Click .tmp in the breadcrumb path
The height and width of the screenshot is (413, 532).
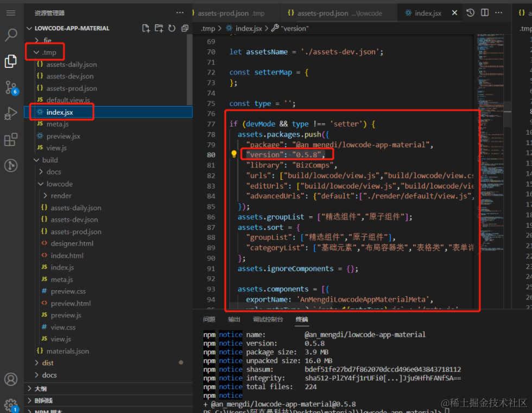point(208,28)
